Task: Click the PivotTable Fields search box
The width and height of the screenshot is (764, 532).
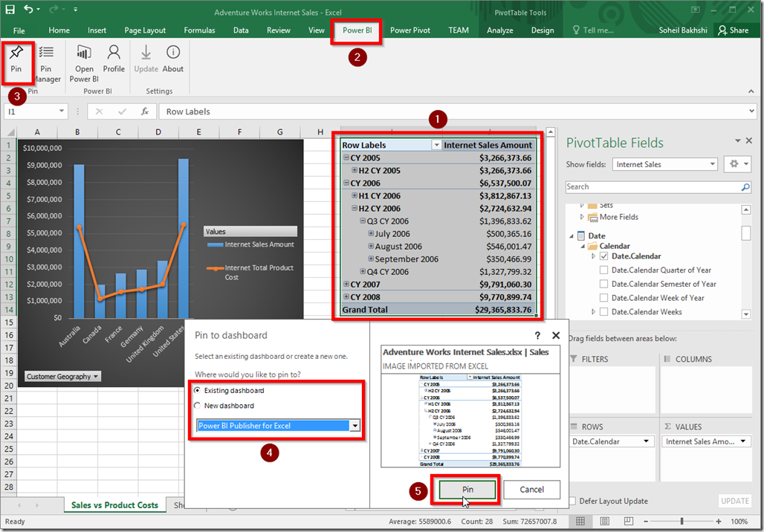Action: click(x=658, y=187)
